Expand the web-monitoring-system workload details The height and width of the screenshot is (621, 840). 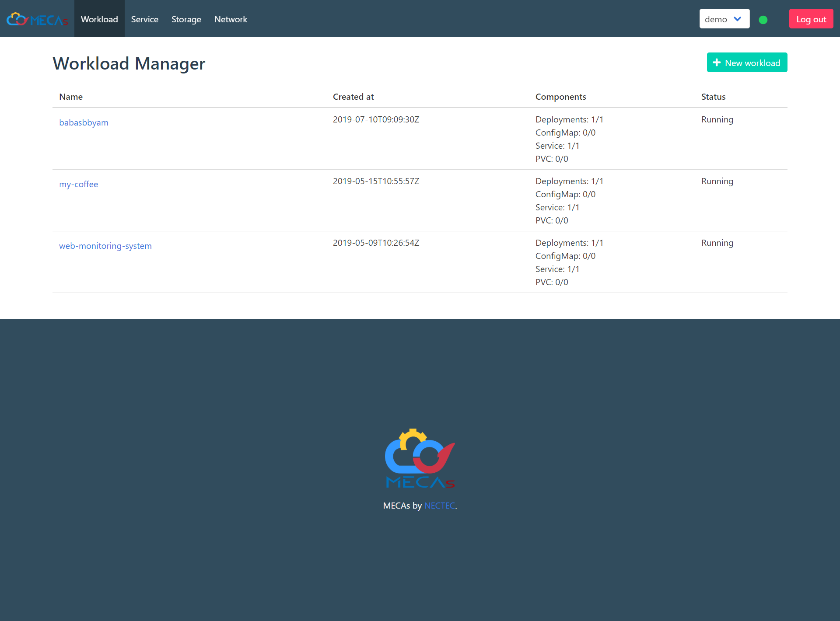click(x=105, y=245)
